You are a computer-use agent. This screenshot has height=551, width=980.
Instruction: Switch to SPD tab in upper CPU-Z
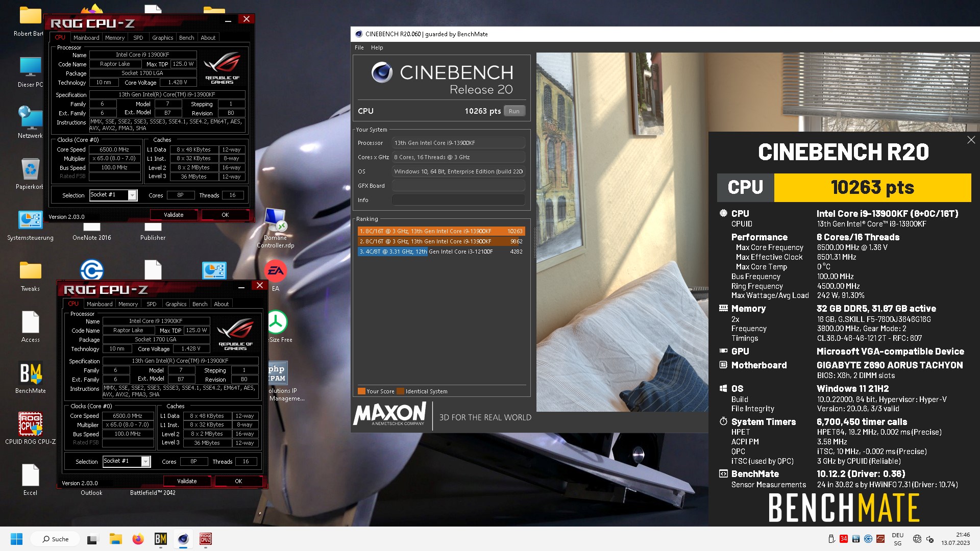pyautogui.click(x=138, y=38)
